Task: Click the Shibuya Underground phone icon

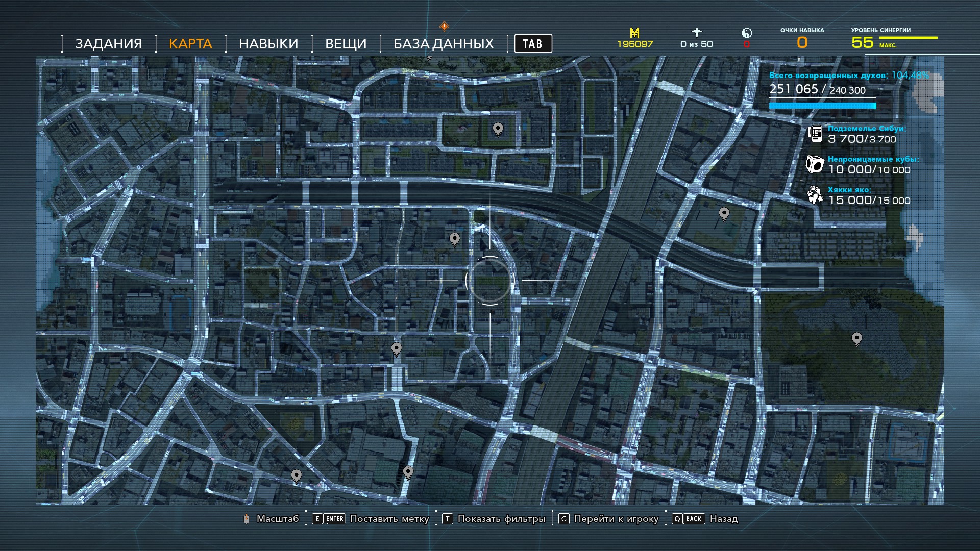Action: (815, 134)
